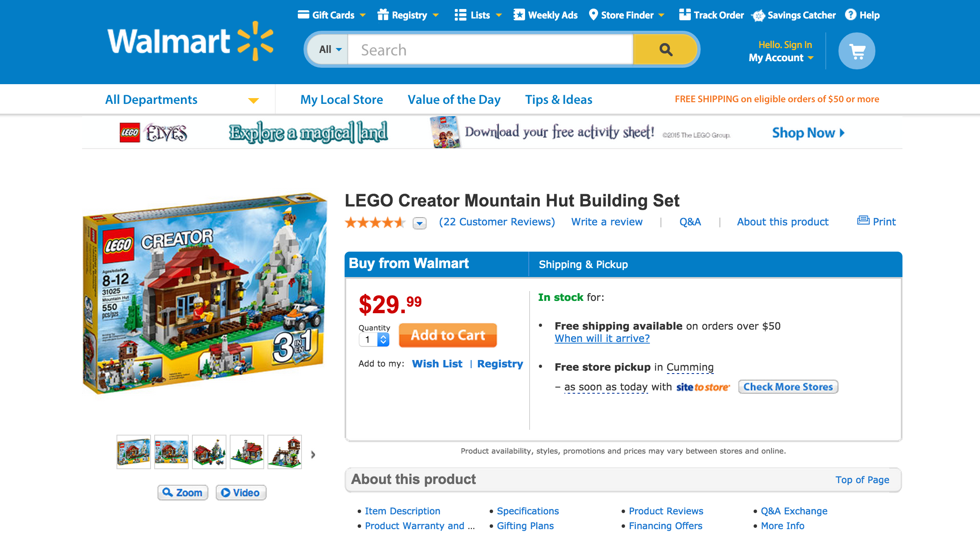980x548 pixels.
Task: Open the shopping cart icon
Action: click(857, 51)
